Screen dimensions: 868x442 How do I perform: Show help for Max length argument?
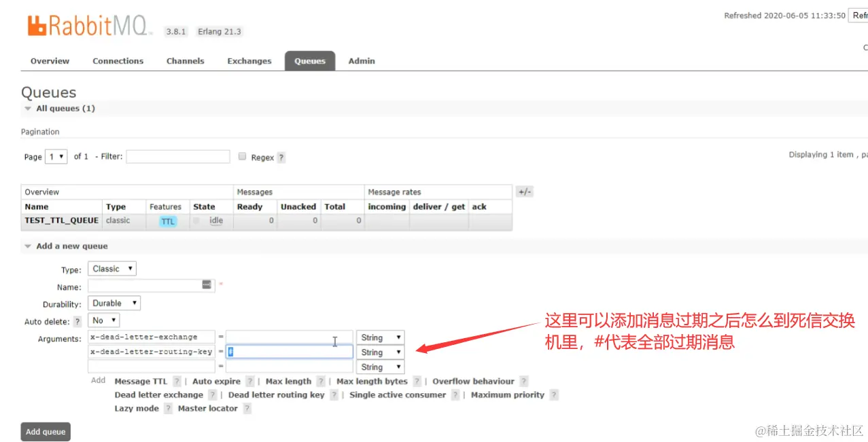point(321,382)
